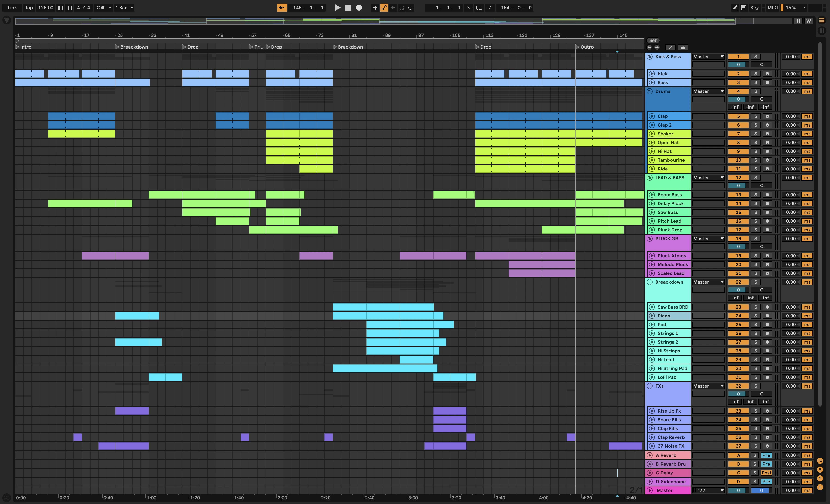Unfold the Kick track
The width and height of the screenshot is (830, 504).
point(652,74)
